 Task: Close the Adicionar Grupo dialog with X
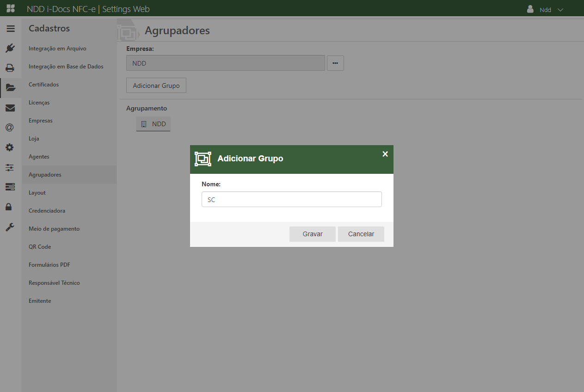385,154
